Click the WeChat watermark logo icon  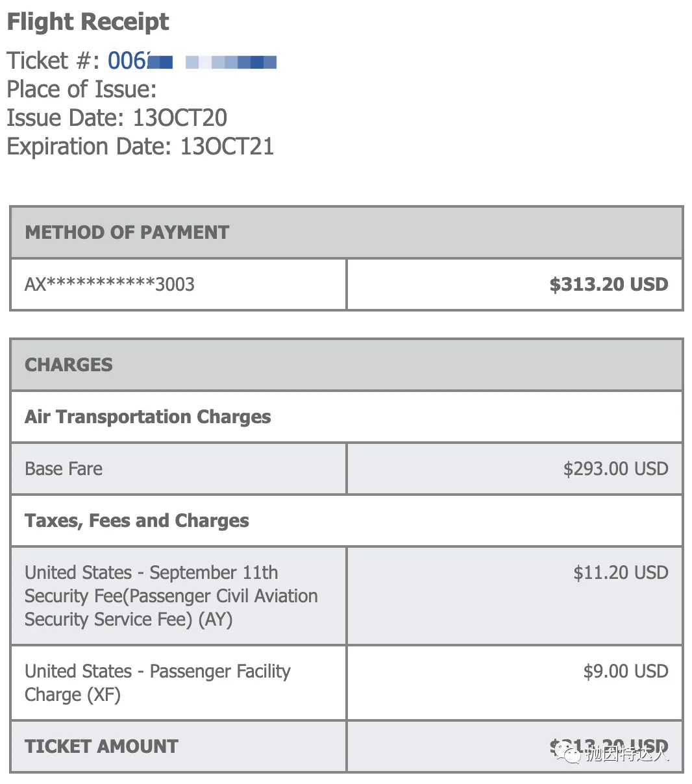coord(571,754)
